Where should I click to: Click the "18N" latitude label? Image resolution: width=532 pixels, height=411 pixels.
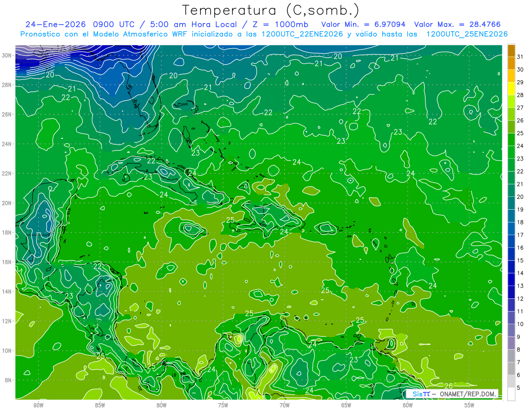tap(7, 233)
